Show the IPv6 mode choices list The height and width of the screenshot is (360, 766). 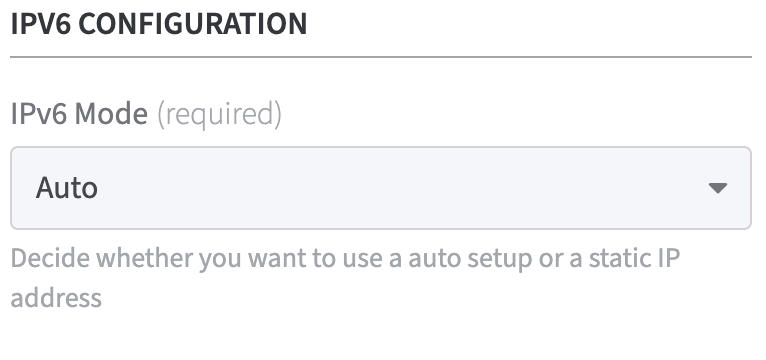coord(381,188)
